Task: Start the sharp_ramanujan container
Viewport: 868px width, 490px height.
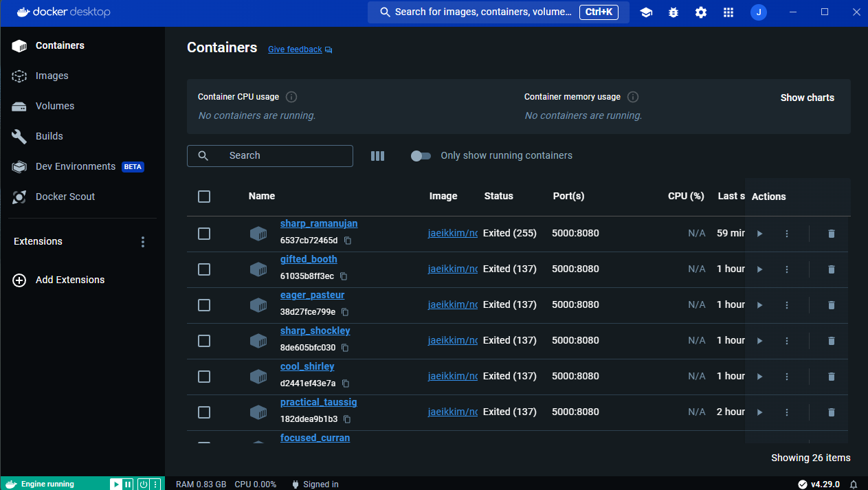Action: (x=759, y=234)
